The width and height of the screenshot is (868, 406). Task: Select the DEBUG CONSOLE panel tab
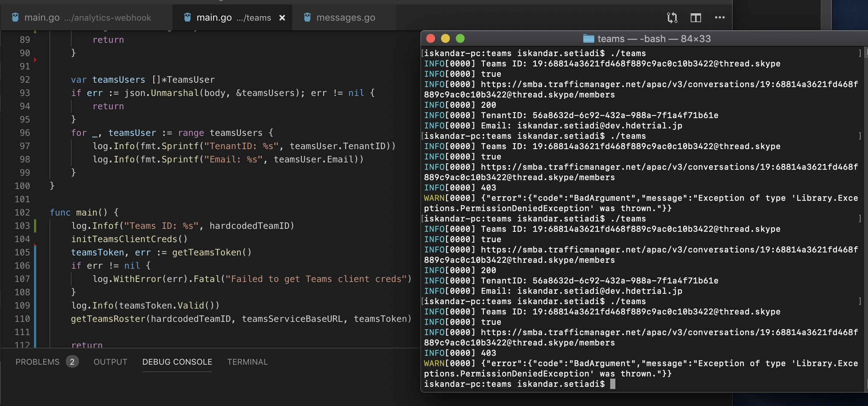177,362
